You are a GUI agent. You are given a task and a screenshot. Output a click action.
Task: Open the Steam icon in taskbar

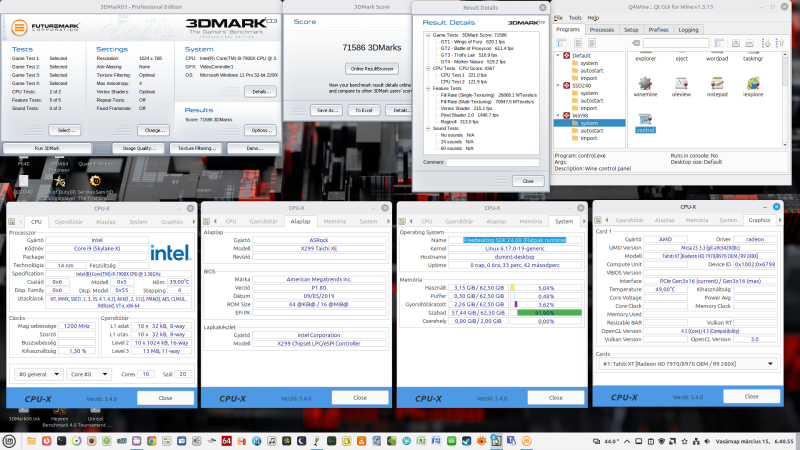click(x=466, y=441)
